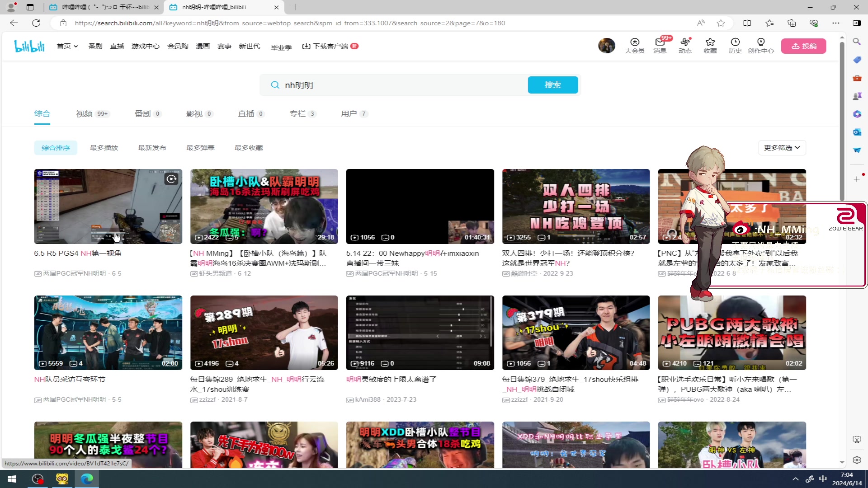
Task: Open Drop in the Edge sidebar
Action: coord(857,150)
